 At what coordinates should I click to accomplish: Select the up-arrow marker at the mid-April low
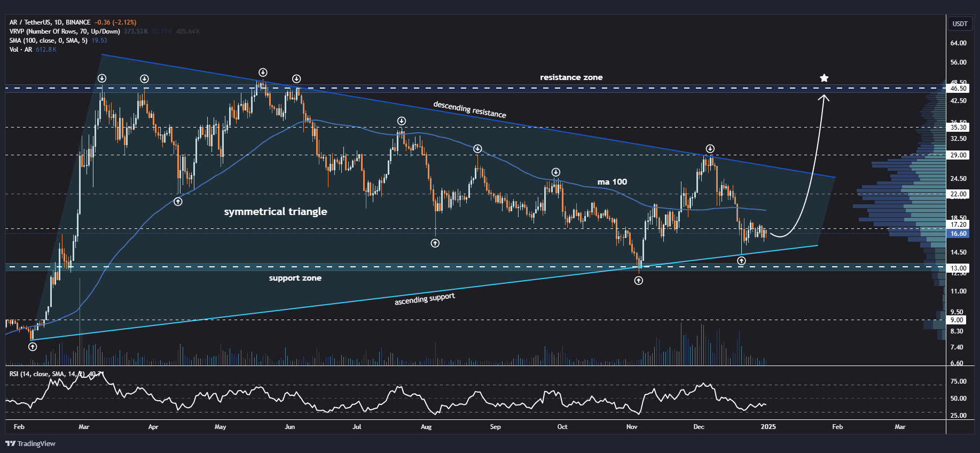click(178, 202)
